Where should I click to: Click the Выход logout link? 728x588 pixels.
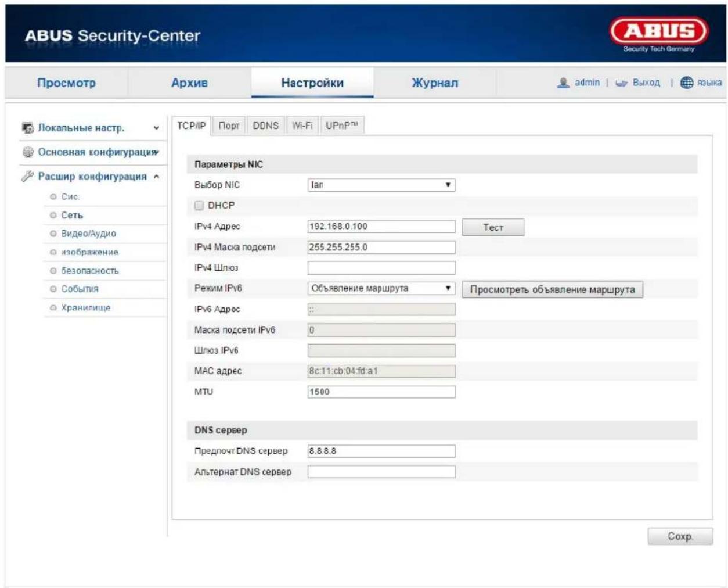pos(646,83)
